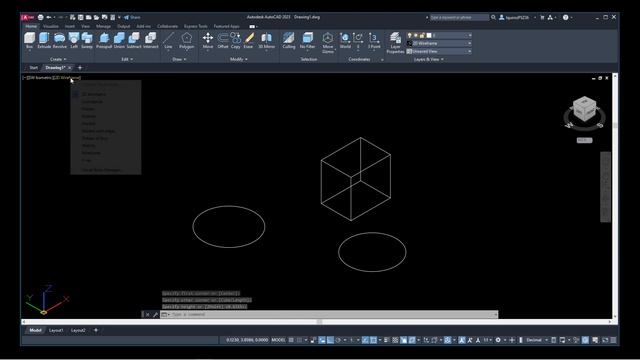This screenshot has height=360, width=640.
Task: Open the Help question mark icon
Action: tap(565, 17)
